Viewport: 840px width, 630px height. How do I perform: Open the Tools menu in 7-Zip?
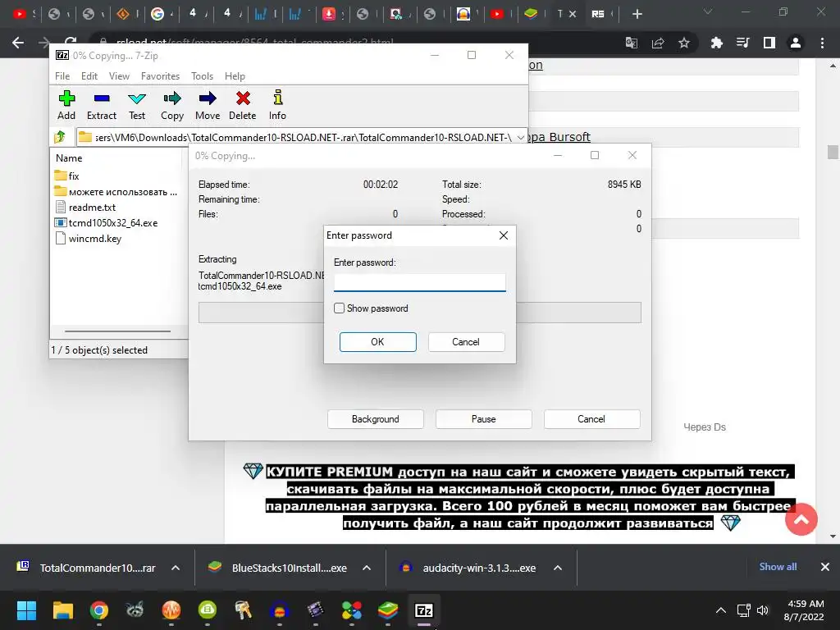[202, 76]
